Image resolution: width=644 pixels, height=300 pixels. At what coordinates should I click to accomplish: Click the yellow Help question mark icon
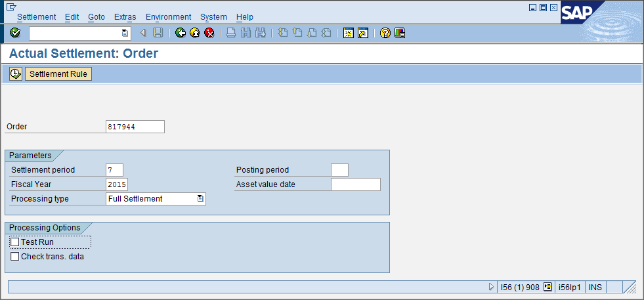[385, 33]
